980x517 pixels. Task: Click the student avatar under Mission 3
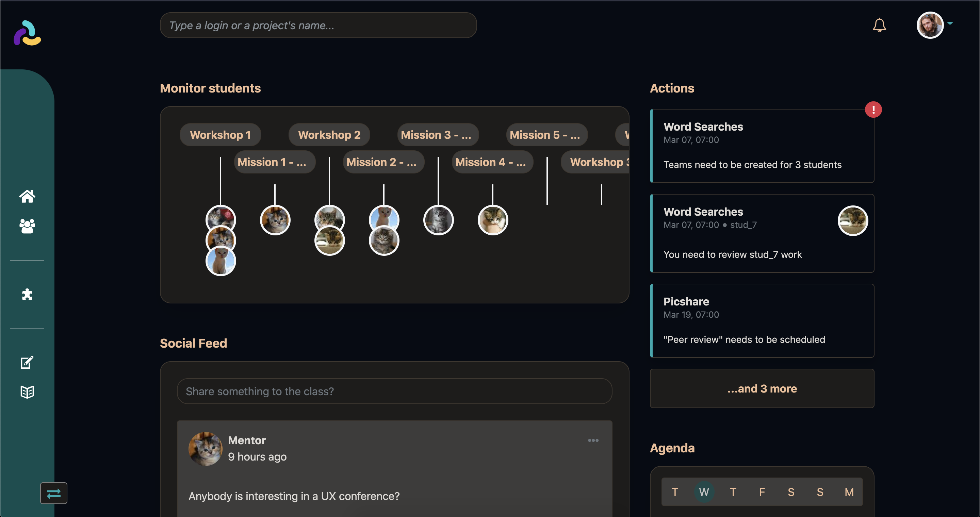click(x=438, y=220)
